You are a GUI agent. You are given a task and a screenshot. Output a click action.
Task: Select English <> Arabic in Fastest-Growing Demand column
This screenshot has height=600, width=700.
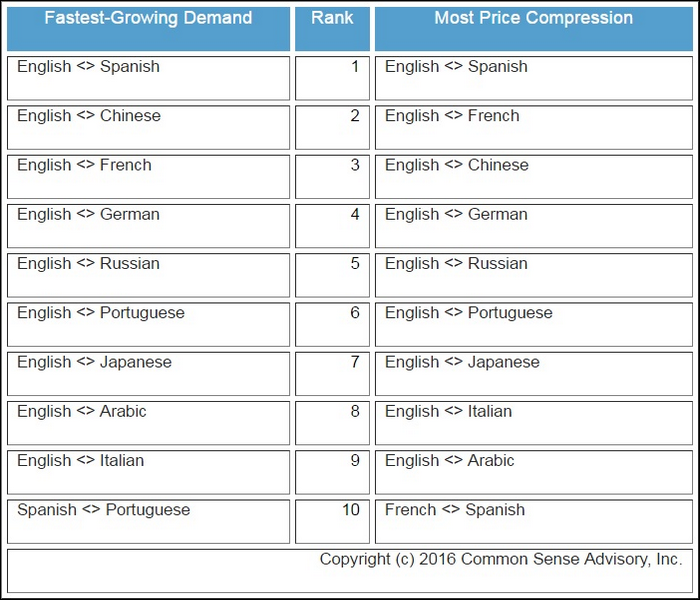(x=82, y=411)
